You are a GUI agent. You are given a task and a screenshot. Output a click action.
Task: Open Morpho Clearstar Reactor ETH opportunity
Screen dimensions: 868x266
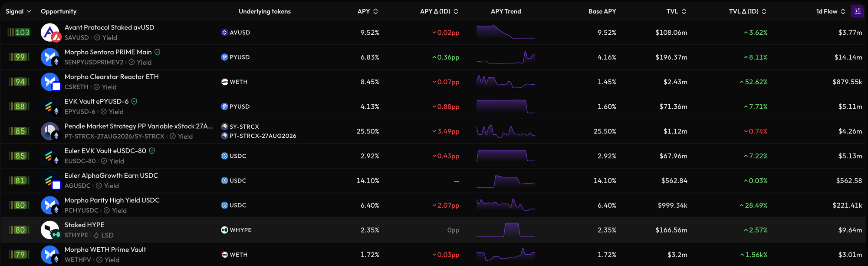click(112, 77)
